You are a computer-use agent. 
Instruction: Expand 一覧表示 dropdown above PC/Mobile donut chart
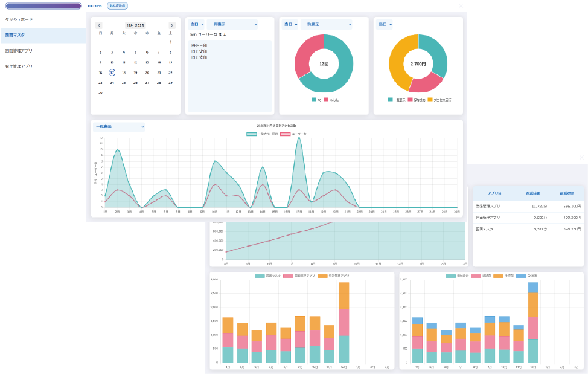[326, 24]
